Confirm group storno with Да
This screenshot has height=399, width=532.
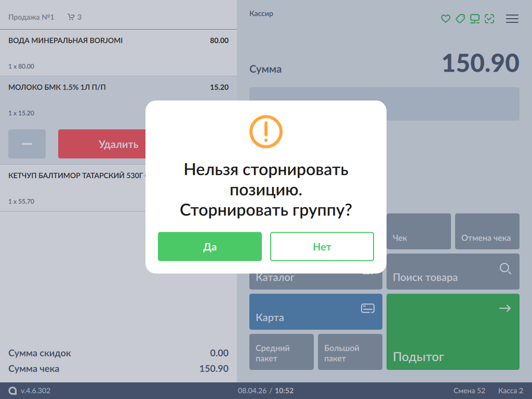[x=209, y=247]
